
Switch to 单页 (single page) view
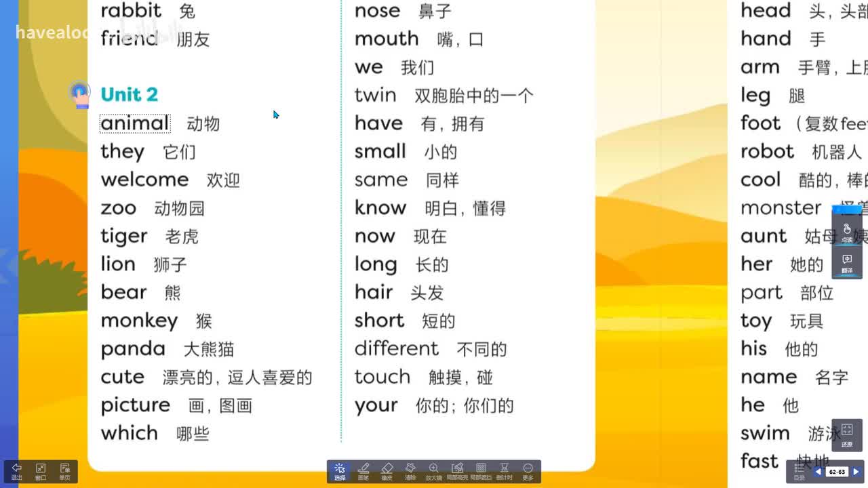point(64,472)
